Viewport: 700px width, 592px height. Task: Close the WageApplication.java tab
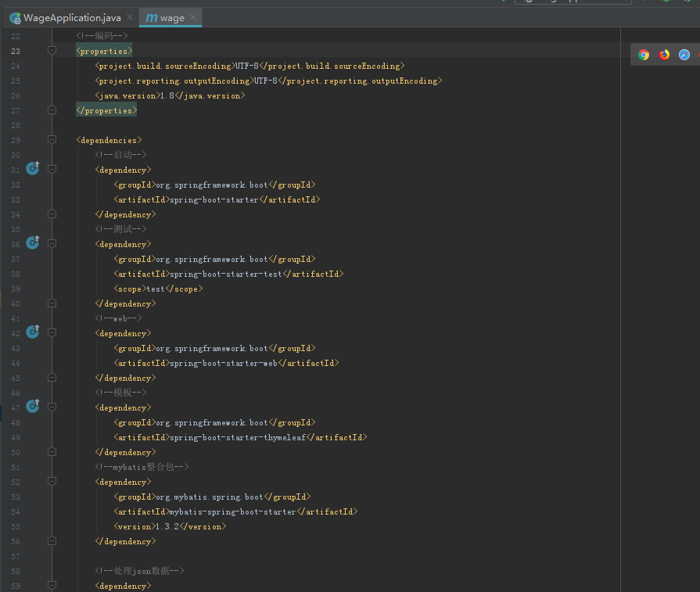(x=130, y=17)
